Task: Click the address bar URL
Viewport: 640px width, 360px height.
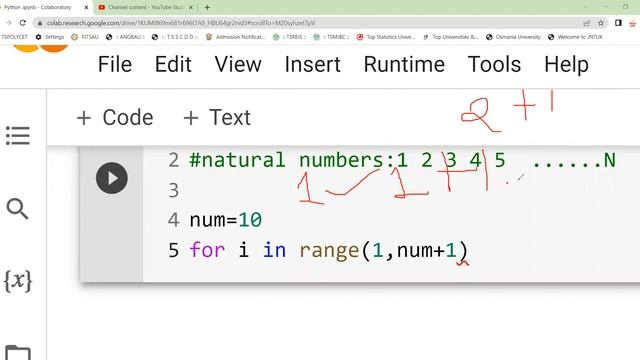Action: pyautogui.click(x=181, y=23)
